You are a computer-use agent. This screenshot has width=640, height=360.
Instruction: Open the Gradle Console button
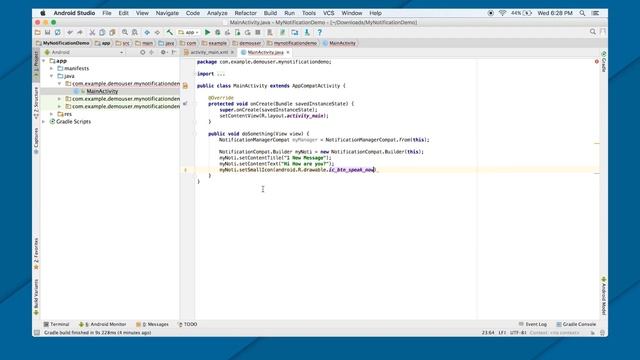point(576,324)
